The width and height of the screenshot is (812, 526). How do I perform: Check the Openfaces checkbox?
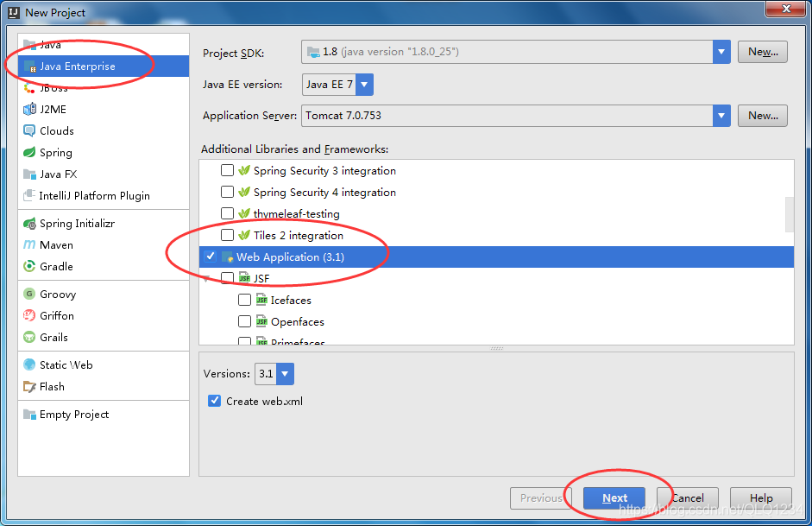(244, 322)
